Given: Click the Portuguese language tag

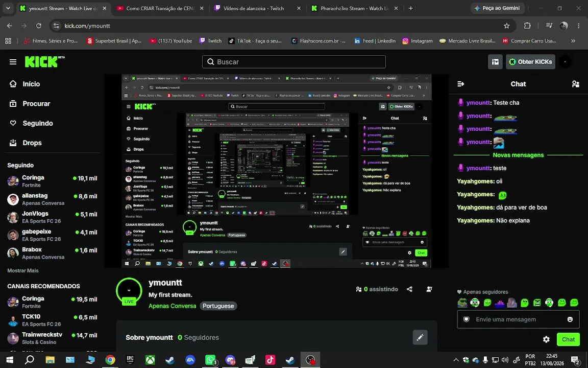Looking at the screenshot, I should [x=218, y=306].
